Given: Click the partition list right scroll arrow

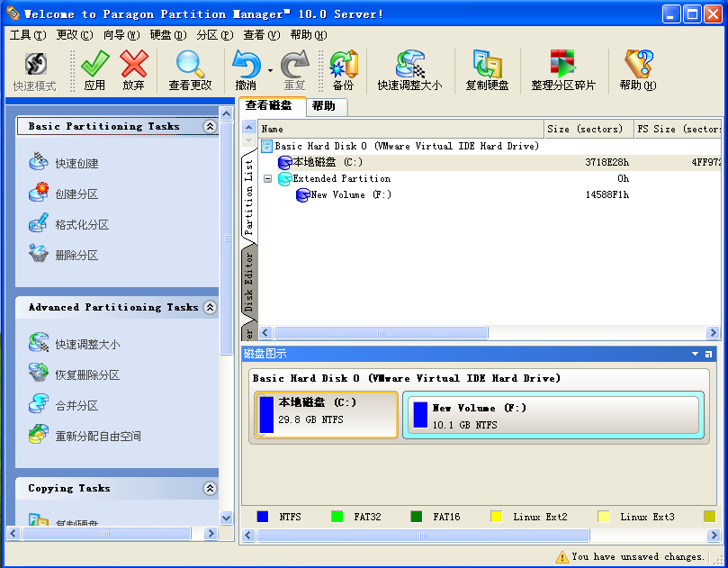Looking at the screenshot, I should 713,332.
